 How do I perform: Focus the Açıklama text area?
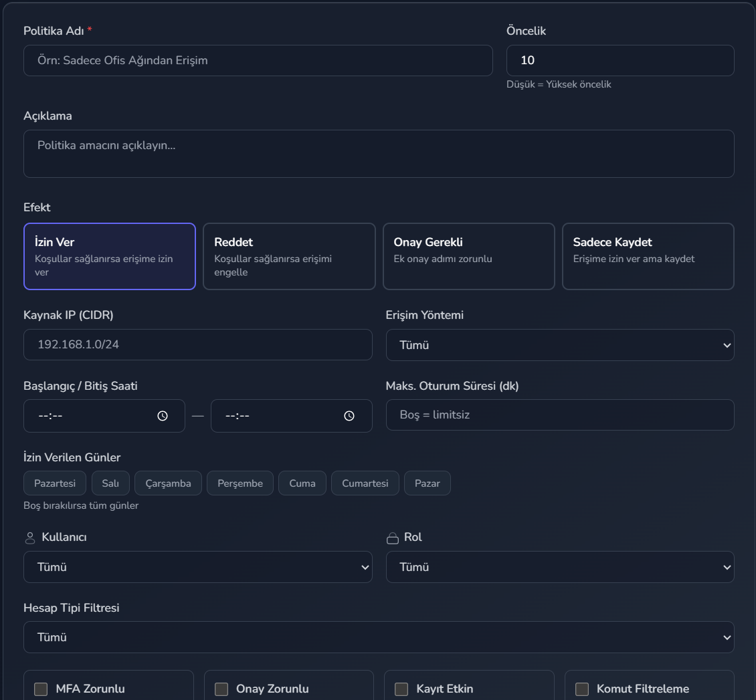click(379, 154)
